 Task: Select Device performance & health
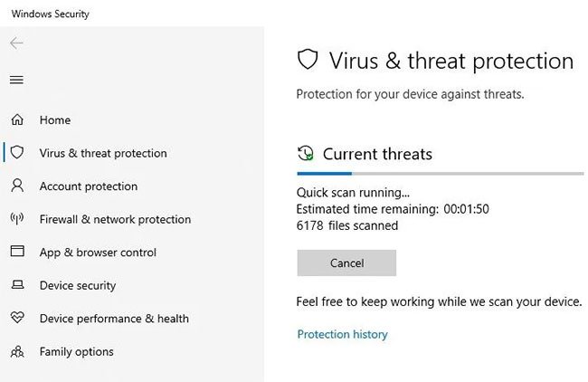coord(114,319)
